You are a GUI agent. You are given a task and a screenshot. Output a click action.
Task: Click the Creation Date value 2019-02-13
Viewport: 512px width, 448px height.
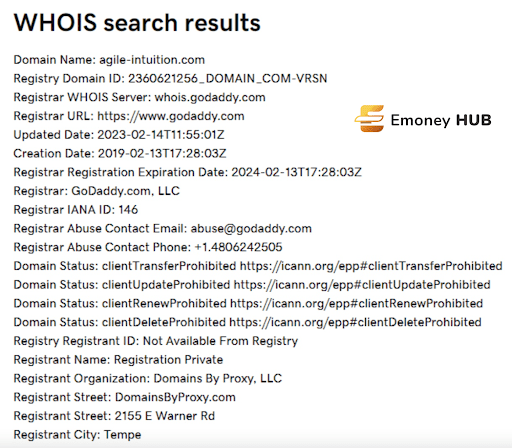(162, 153)
